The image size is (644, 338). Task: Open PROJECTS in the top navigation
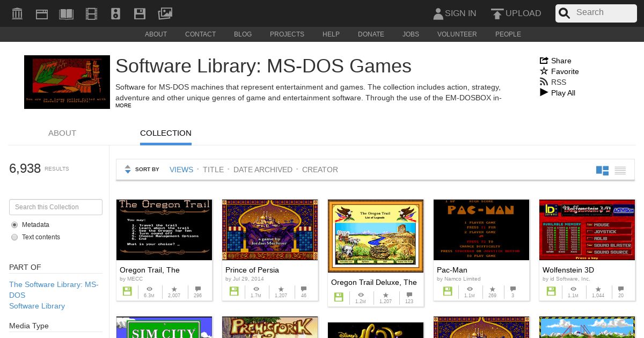pos(287,34)
